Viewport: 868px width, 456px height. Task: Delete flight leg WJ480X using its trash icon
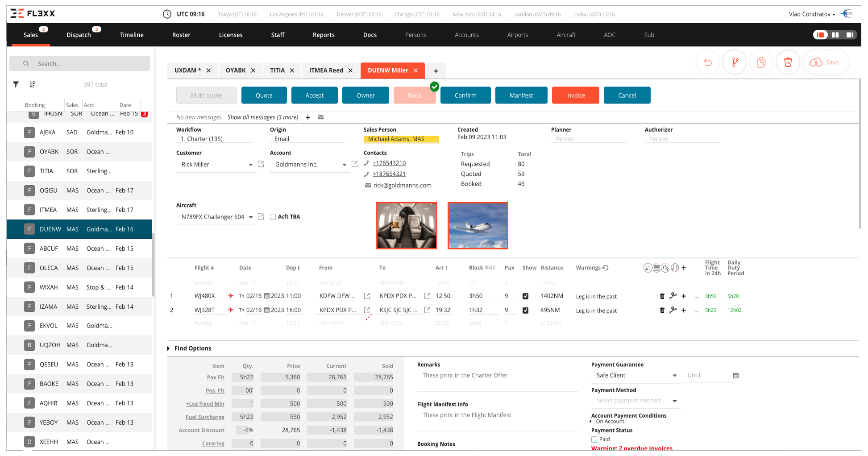tap(662, 296)
